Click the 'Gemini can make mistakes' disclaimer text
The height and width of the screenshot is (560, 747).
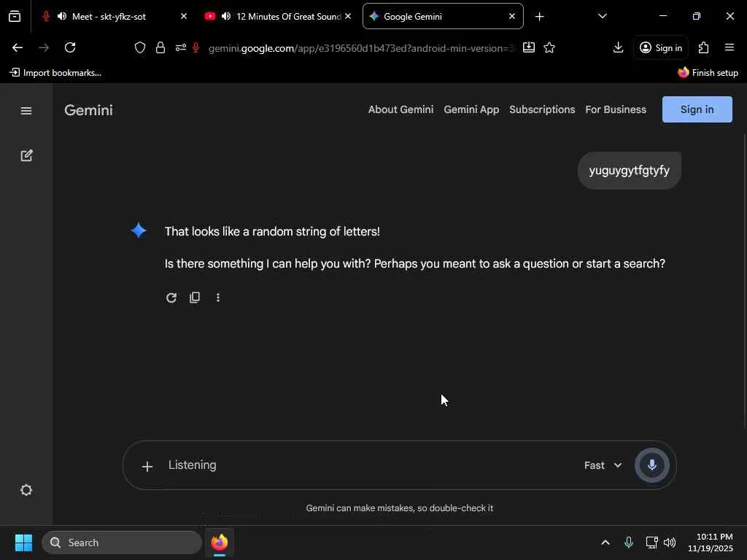[x=399, y=508]
